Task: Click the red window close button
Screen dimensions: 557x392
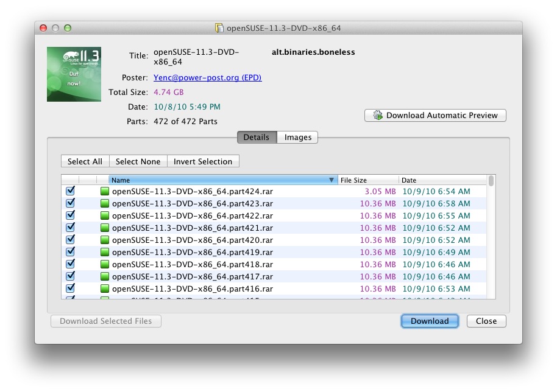Action: (x=43, y=28)
